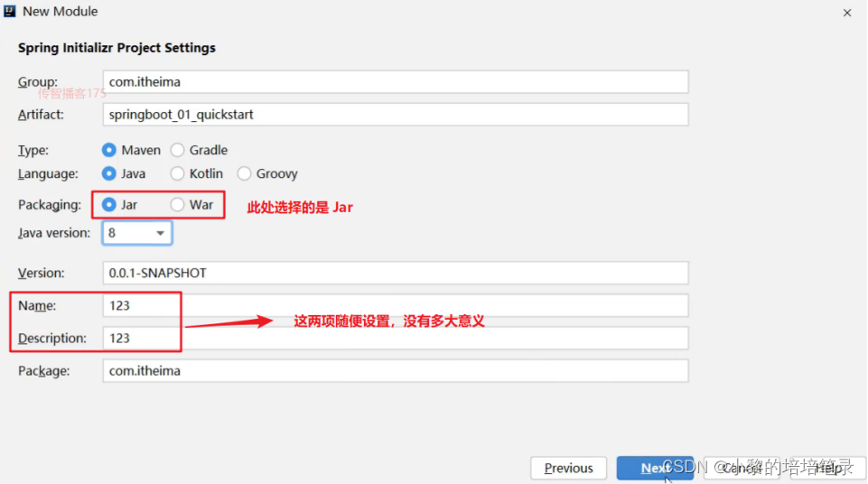The image size is (868, 484).
Task: Click the Package field com.itheima
Action: pyautogui.click(x=396, y=370)
